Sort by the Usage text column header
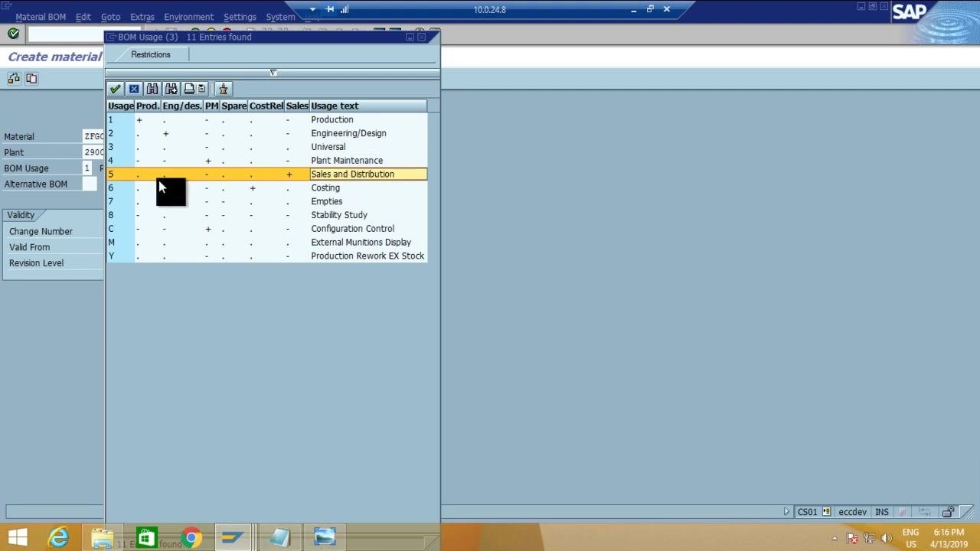980x551 pixels. click(367, 106)
